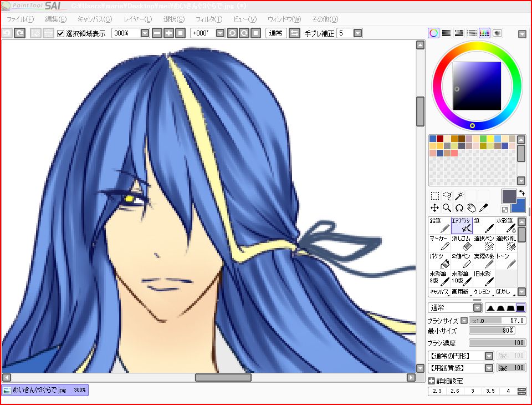The width and height of the screenshot is (532, 405).
Task: Select the flat hard brush edge shape
Action: point(520,308)
